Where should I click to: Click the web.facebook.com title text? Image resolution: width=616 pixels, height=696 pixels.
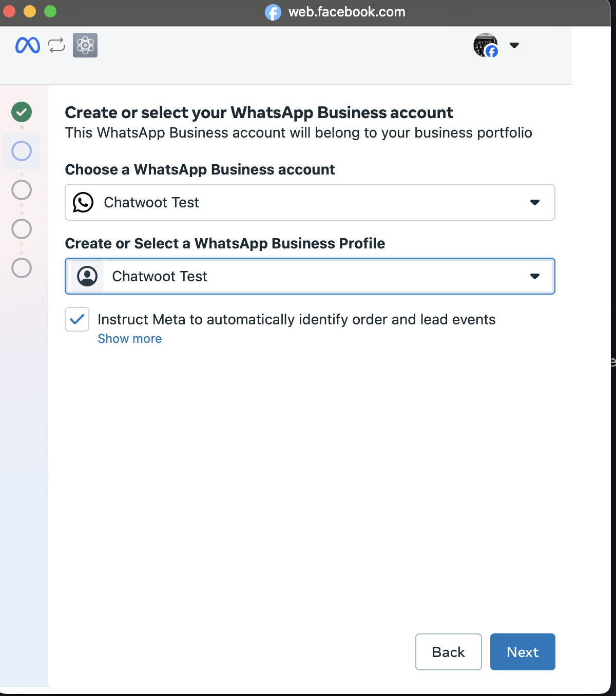coord(347,12)
